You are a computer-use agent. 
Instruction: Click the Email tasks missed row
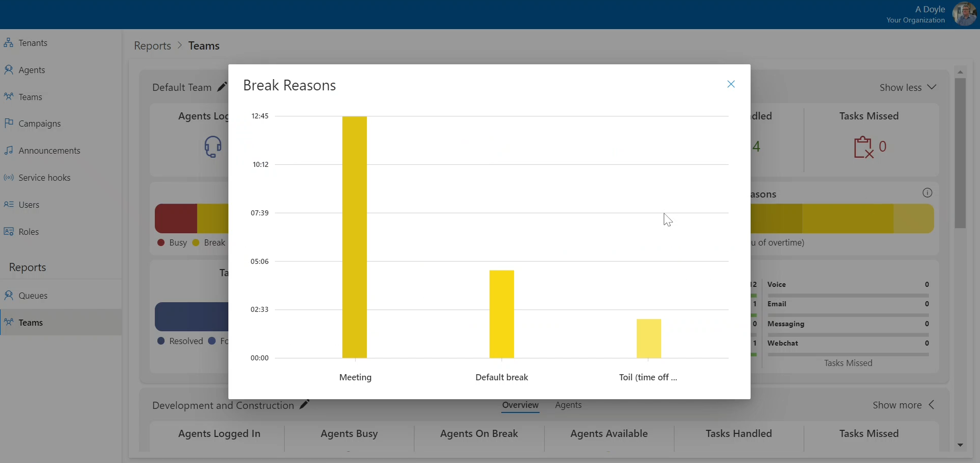coord(848,308)
